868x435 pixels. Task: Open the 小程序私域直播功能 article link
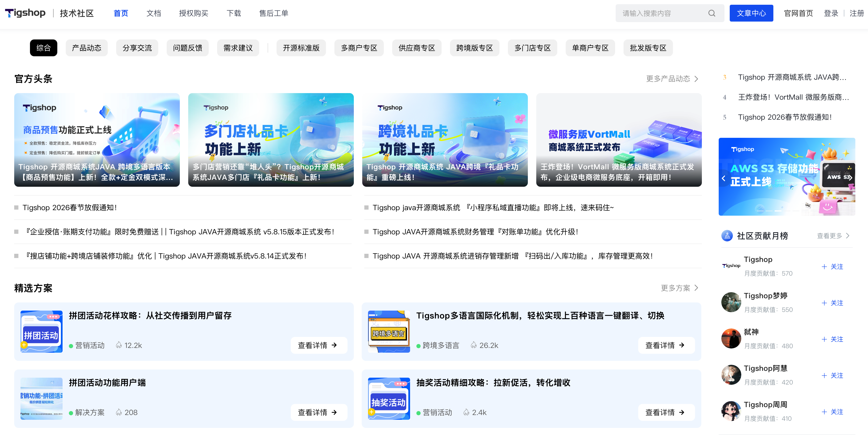click(x=493, y=208)
